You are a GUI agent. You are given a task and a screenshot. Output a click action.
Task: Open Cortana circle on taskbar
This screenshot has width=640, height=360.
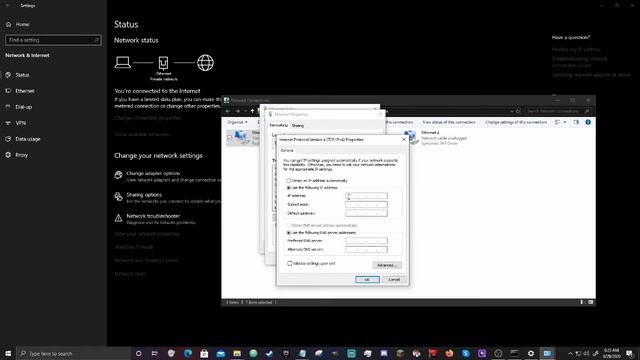click(139, 353)
